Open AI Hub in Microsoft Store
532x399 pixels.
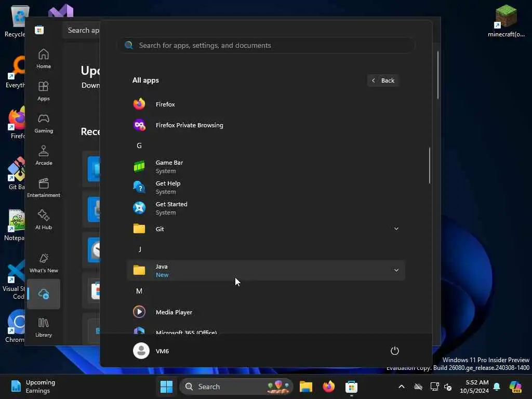(x=44, y=220)
